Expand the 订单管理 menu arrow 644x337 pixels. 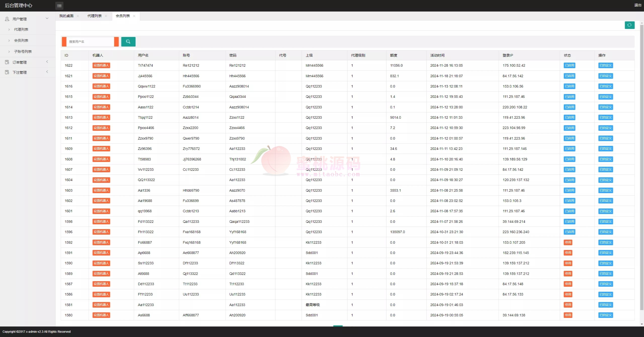coord(47,62)
